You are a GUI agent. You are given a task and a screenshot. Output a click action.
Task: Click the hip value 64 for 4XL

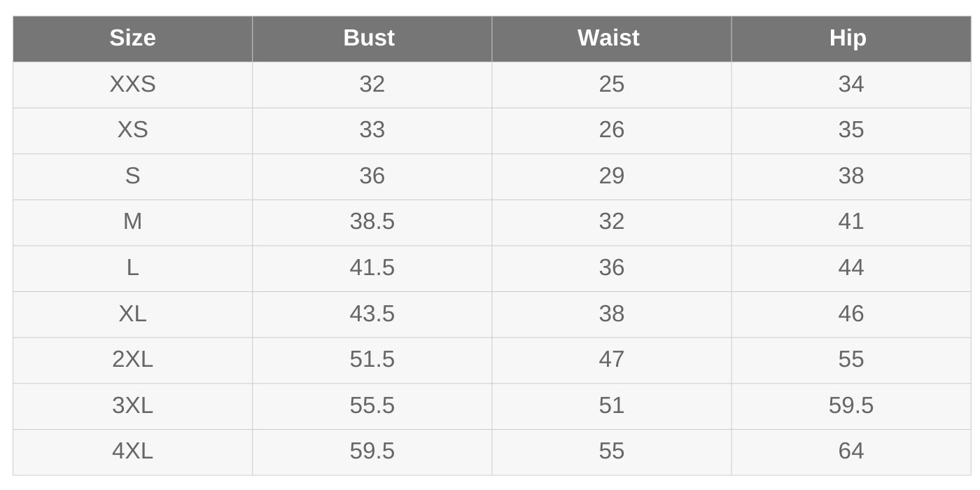(850, 451)
